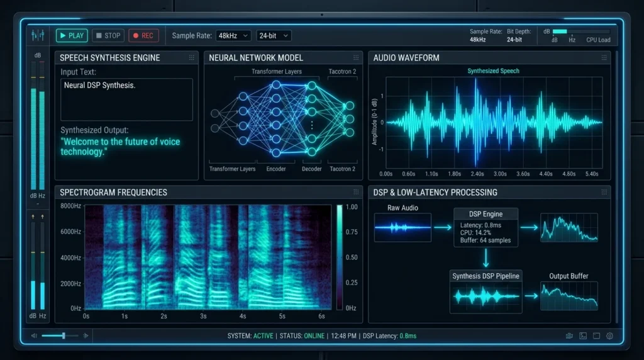Viewport: 644px width, 360px height.
Task: Click the 8000Hz label on the spectrogram axis
Action: click(x=70, y=206)
